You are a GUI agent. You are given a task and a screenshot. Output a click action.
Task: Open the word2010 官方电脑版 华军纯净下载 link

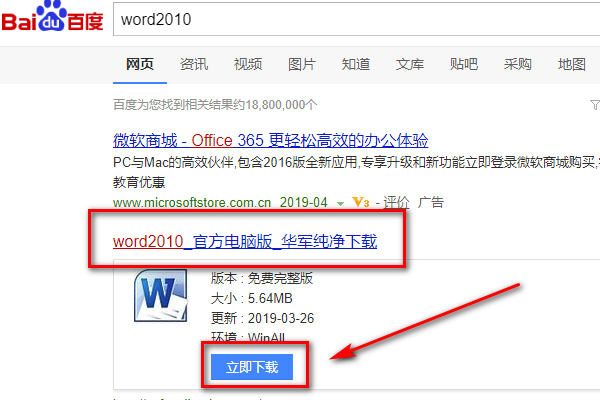click(x=245, y=242)
